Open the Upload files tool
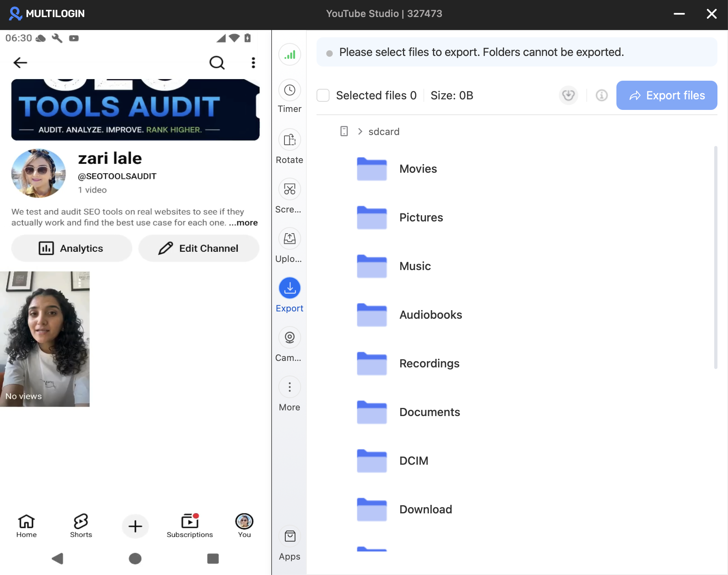This screenshot has height=575, width=728. [x=289, y=246]
